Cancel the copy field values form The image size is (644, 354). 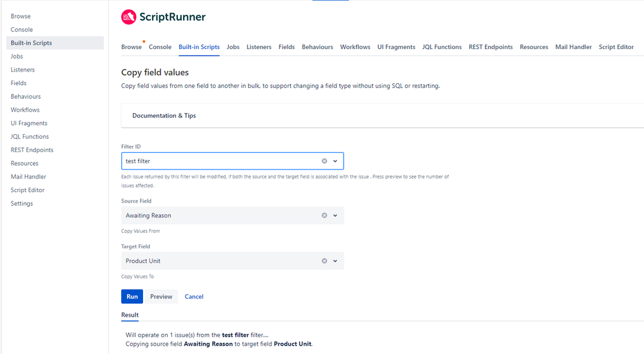[194, 297]
